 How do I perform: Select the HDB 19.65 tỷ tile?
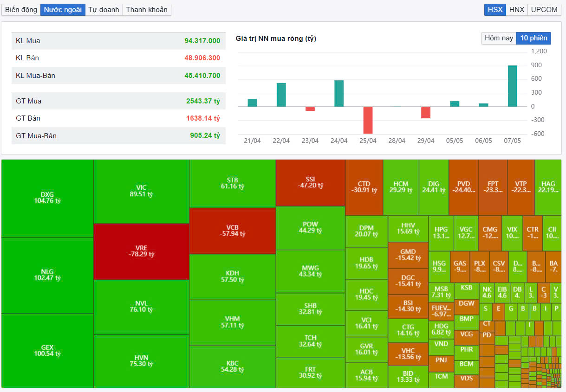[x=366, y=263]
